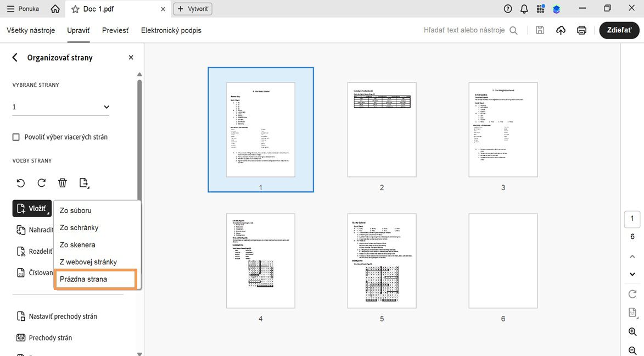Click the fit page 1:1 icon

pos(632,313)
